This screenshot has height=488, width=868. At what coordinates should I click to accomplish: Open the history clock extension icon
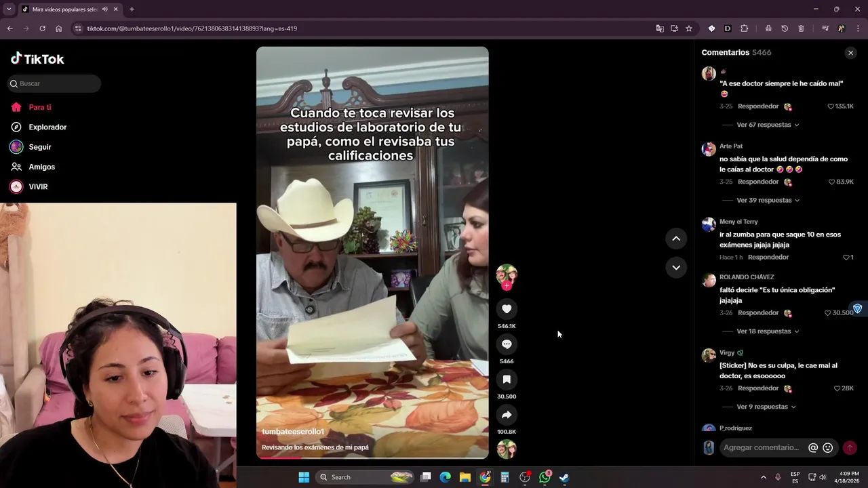click(x=785, y=28)
